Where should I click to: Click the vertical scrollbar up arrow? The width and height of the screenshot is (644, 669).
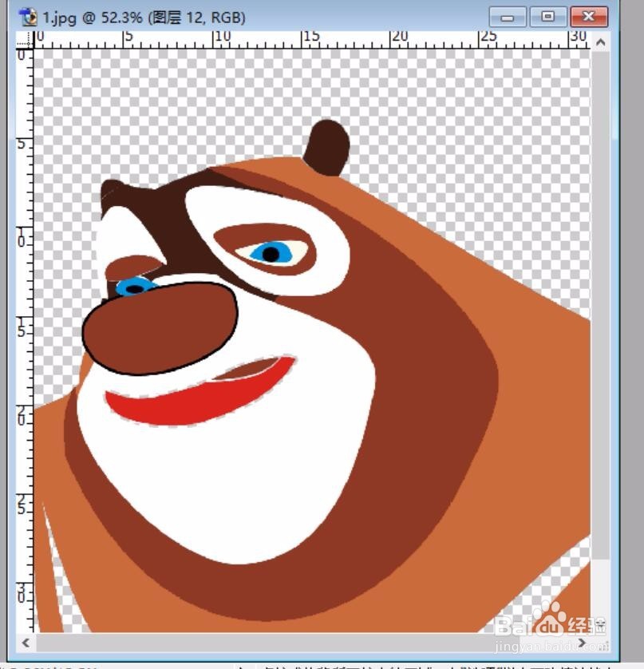[600, 42]
